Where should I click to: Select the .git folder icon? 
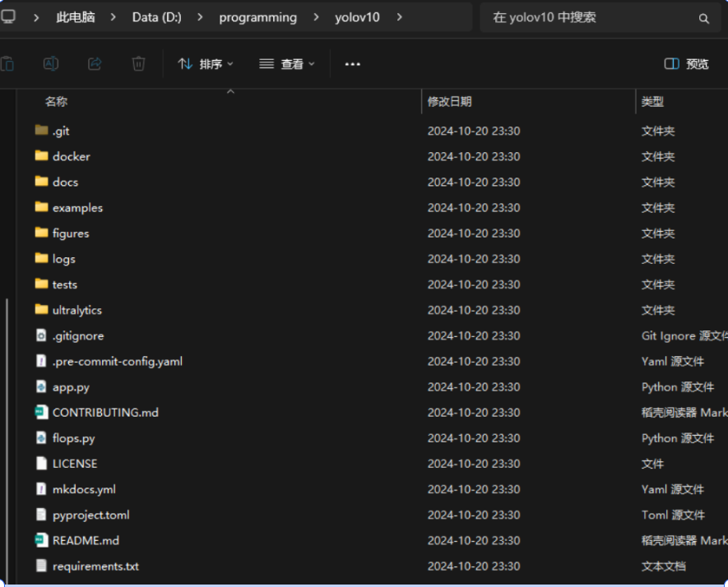pyautogui.click(x=41, y=130)
